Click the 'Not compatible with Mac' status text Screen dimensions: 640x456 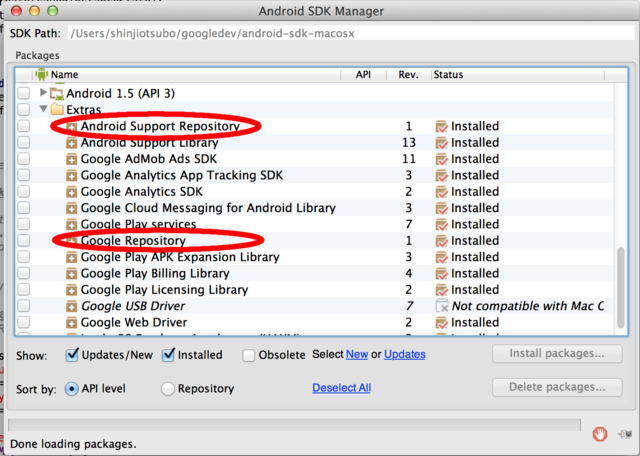click(528, 306)
